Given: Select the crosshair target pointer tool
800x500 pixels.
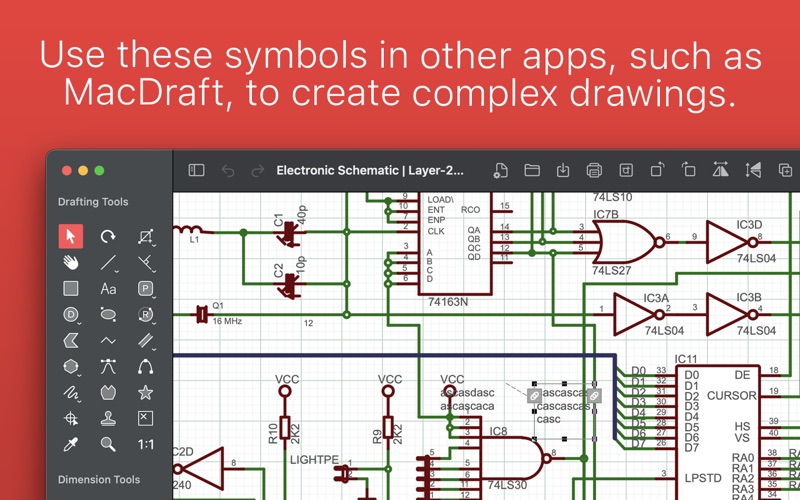Looking at the screenshot, I should coord(71,419).
